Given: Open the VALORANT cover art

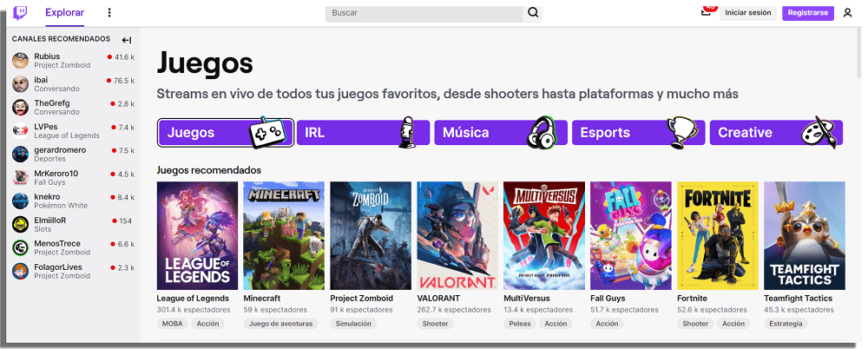Looking at the screenshot, I should point(457,235).
